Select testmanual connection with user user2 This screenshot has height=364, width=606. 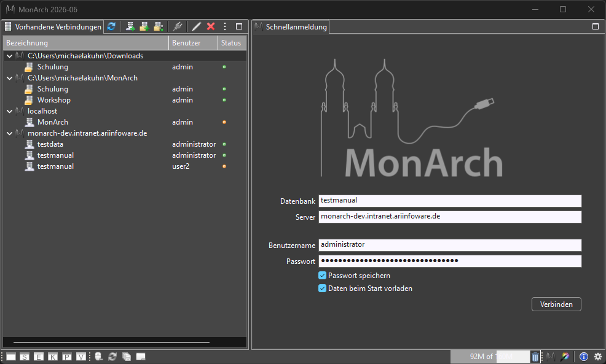(x=55, y=166)
